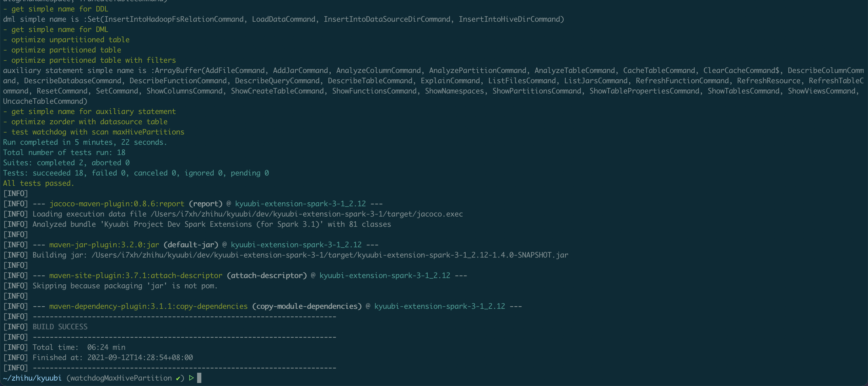Click 'Tests: succeeded 18, failed 0' line
Image resolution: width=868 pixels, height=386 pixels.
point(136,173)
